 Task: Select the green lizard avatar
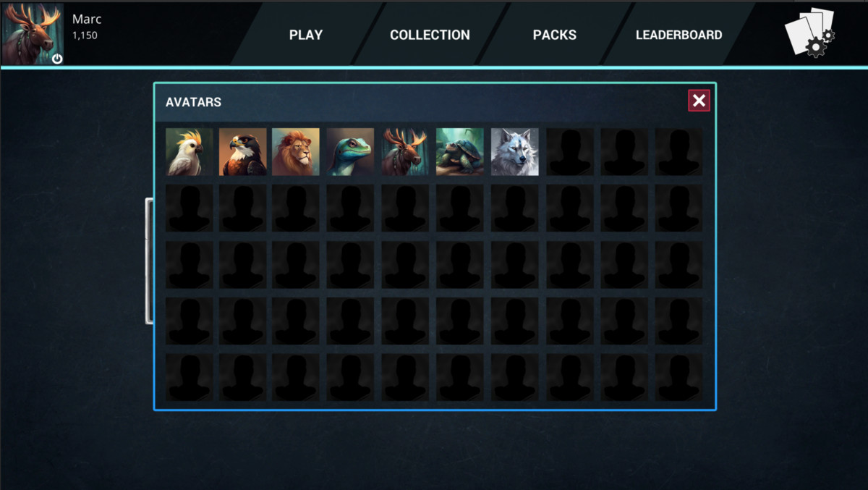[x=350, y=152]
